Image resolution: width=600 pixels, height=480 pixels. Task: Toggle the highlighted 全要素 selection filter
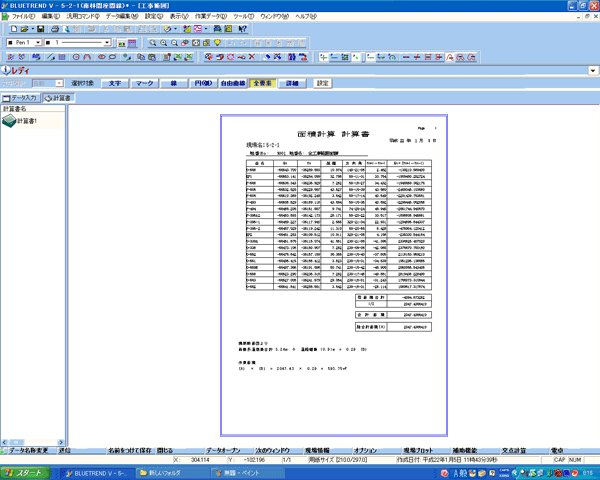[262, 83]
